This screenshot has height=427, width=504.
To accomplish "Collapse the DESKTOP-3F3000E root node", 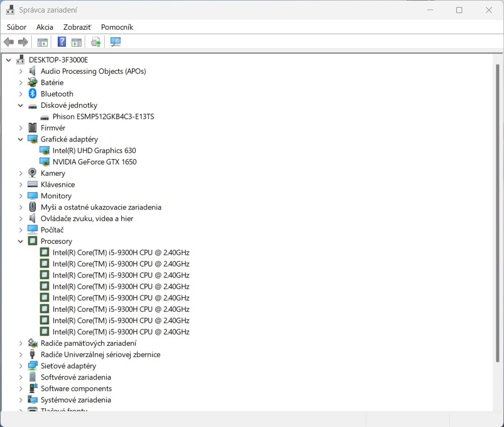I will pyautogui.click(x=9, y=60).
